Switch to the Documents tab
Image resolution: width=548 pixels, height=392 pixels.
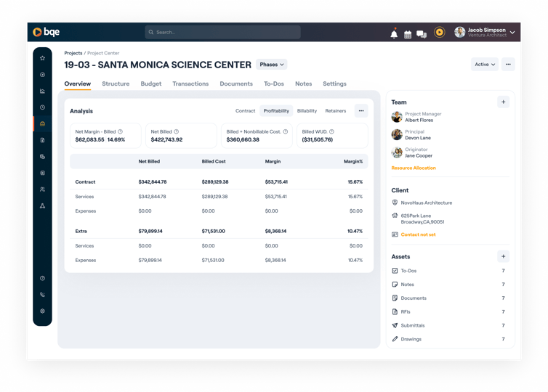tap(236, 83)
